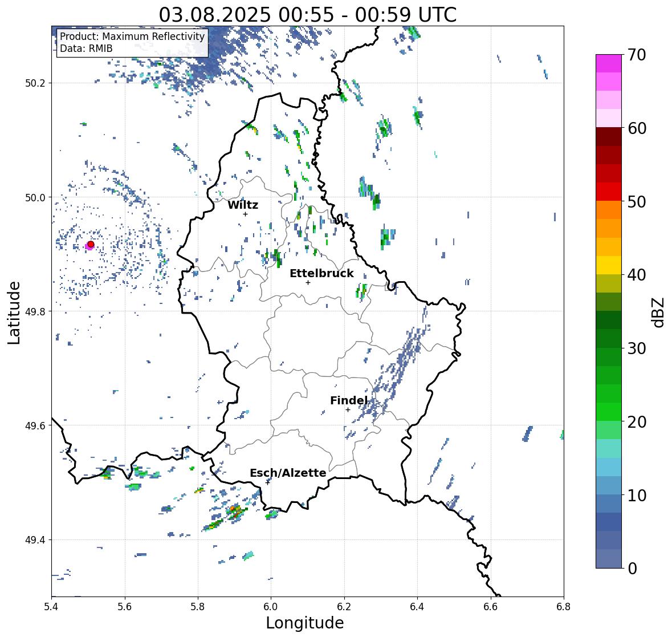
Task: Click the magenta top colorbar segment
Action: point(609,63)
